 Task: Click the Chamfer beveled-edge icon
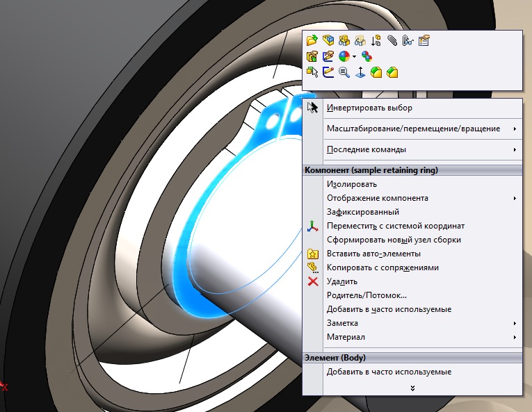(392, 72)
